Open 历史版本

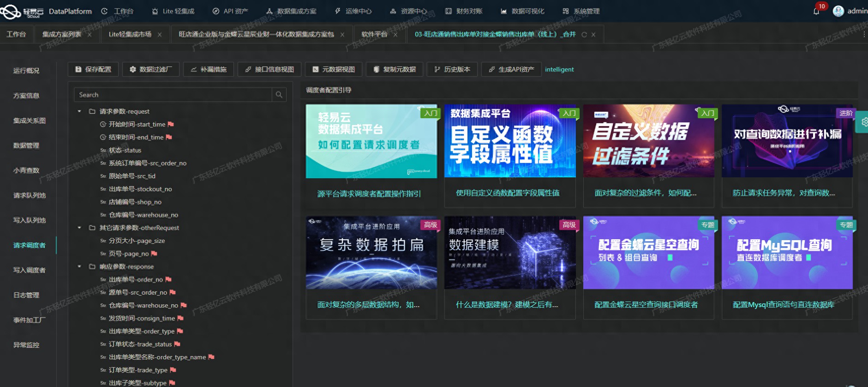point(452,69)
